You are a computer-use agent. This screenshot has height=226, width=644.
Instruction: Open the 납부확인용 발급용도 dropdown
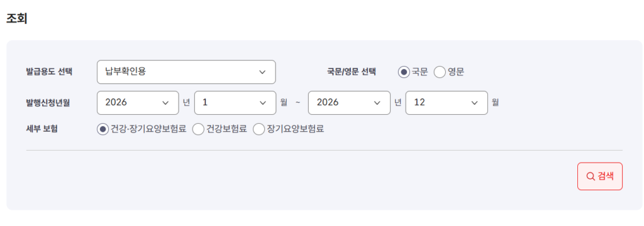[186, 72]
